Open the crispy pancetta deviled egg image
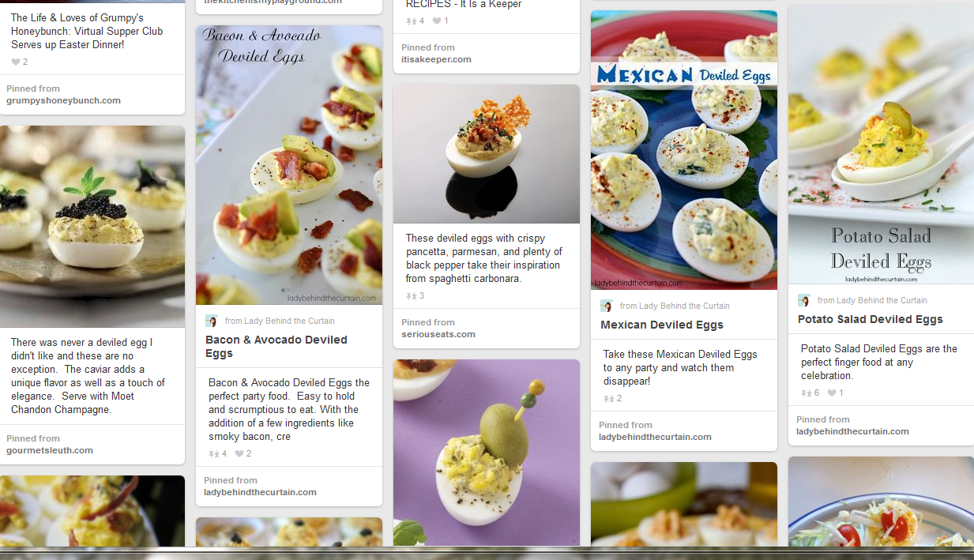This screenshot has width=974, height=560. click(x=487, y=154)
